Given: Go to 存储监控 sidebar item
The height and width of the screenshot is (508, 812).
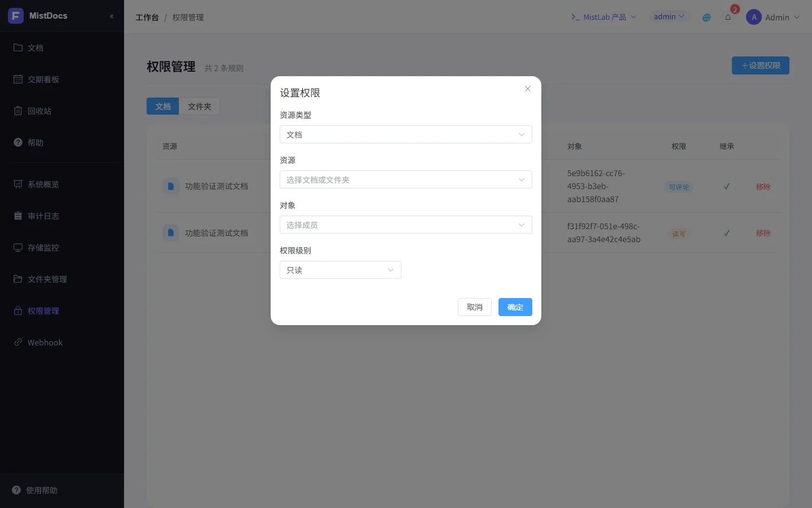Looking at the screenshot, I should [x=62, y=248].
